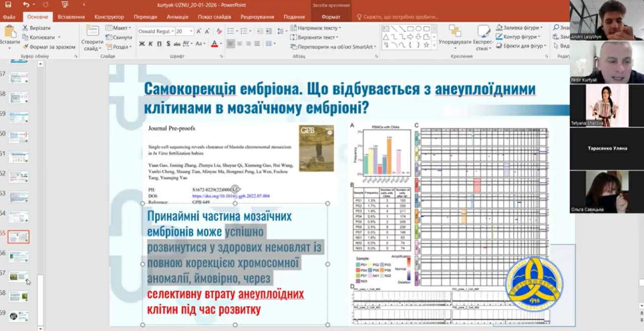Undo the last action

[26, 5]
